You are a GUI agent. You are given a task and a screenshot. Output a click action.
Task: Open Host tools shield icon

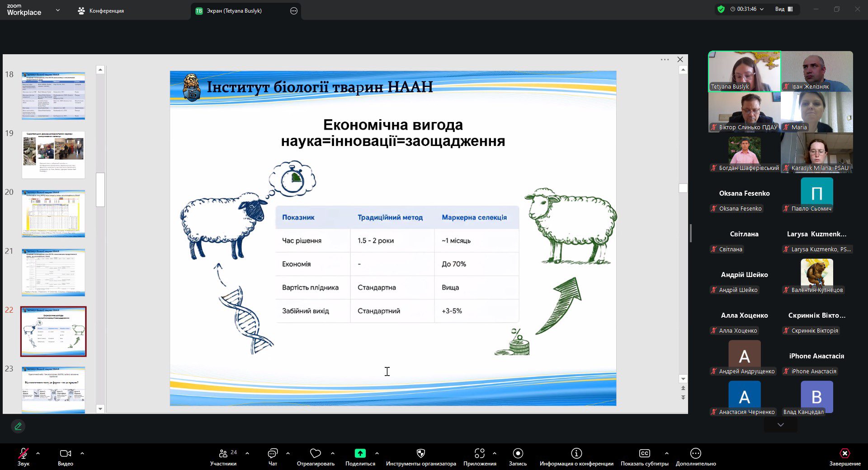coord(420,454)
